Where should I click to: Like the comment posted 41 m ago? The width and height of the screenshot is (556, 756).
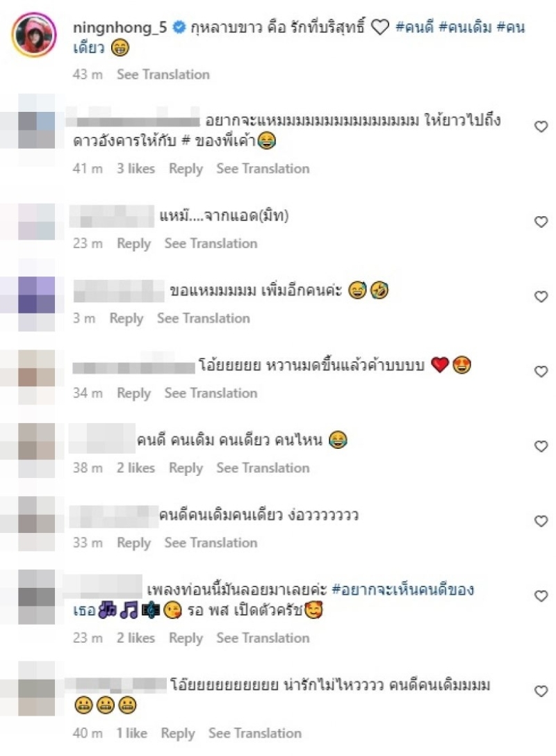541,126
